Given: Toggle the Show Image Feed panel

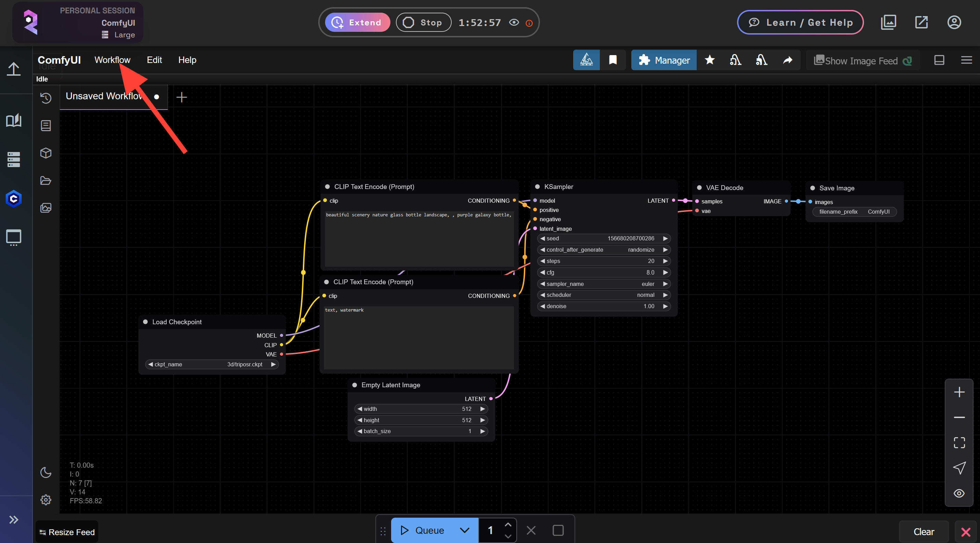Looking at the screenshot, I should pos(861,60).
